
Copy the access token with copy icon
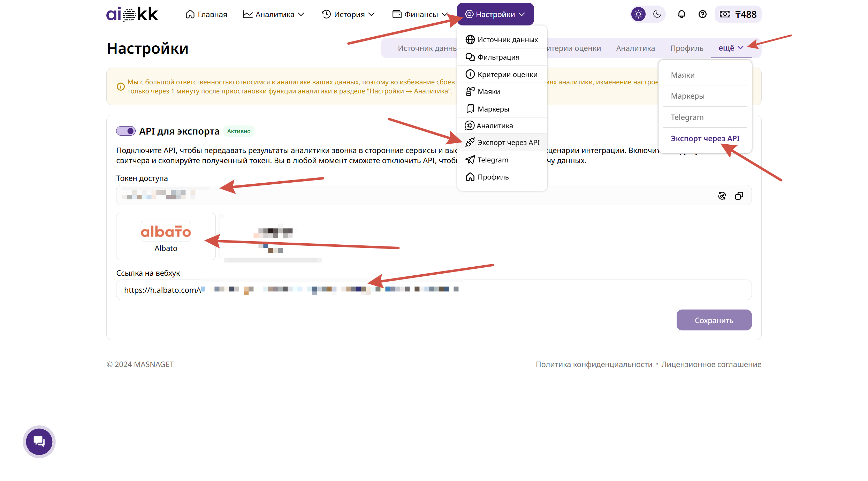point(739,196)
